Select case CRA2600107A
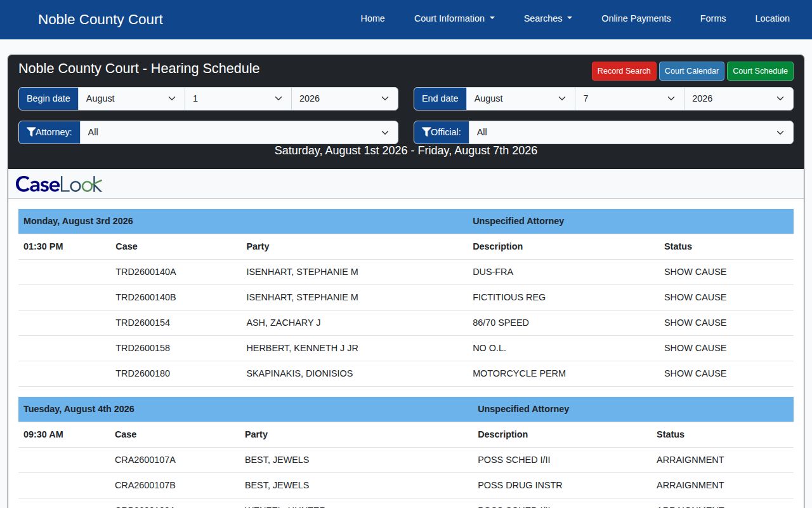 pyautogui.click(x=145, y=460)
